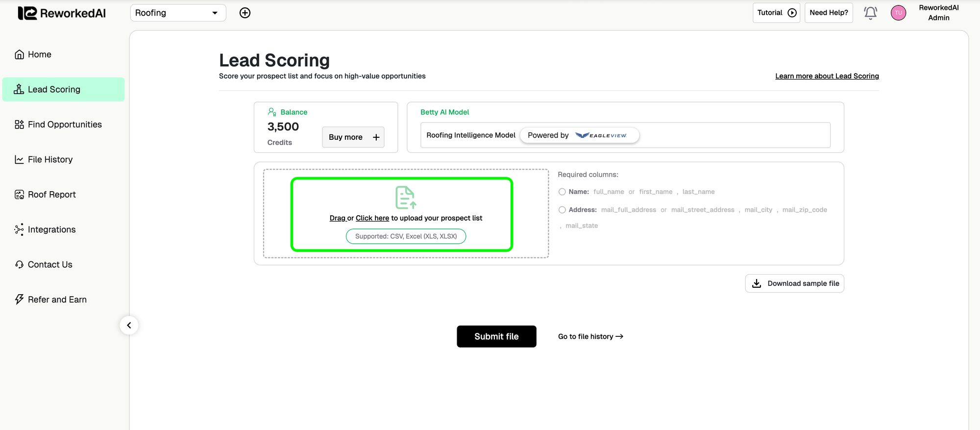Click the EagleView logo badge
This screenshot has height=430, width=980.
pyautogui.click(x=601, y=135)
